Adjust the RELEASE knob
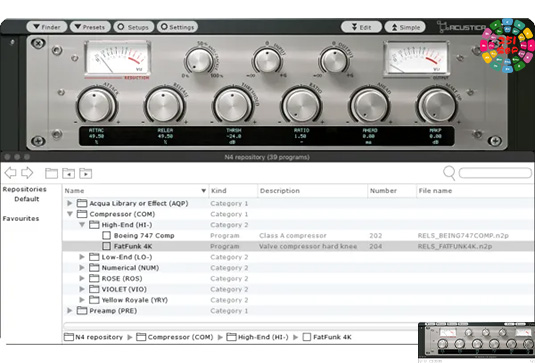535x363 pixels. 164,105
